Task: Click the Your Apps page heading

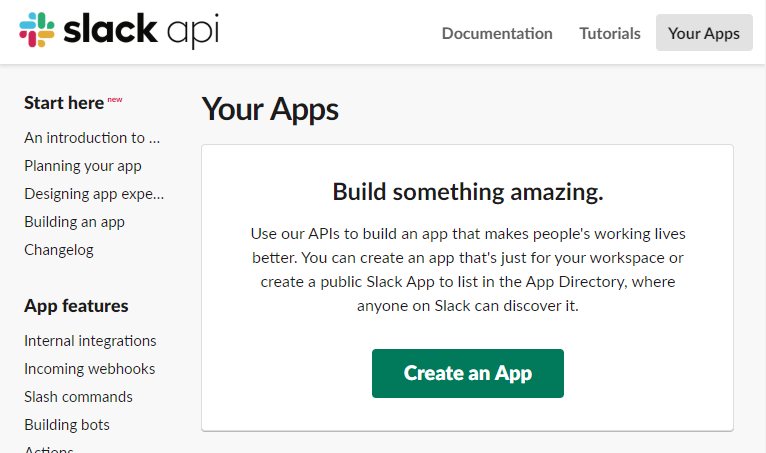Action: (x=270, y=109)
